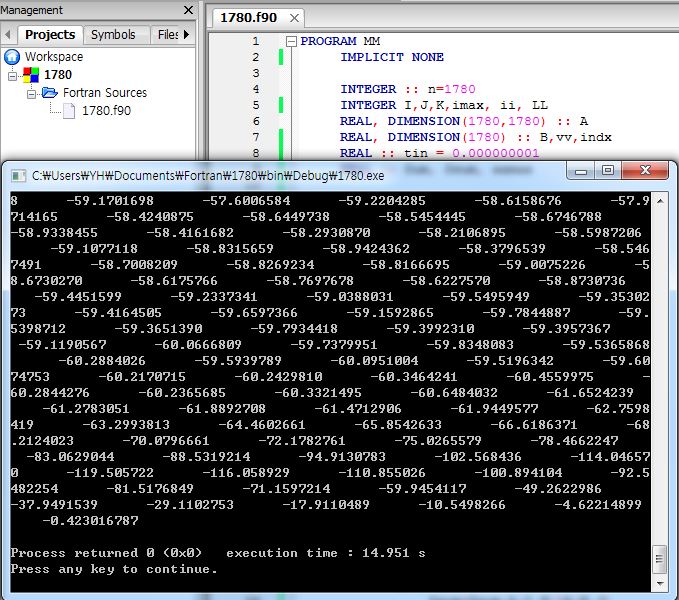Screen dimensions: 679x600
Task: Click the value -75.0265579 in console
Action: [x=438, y=441]
